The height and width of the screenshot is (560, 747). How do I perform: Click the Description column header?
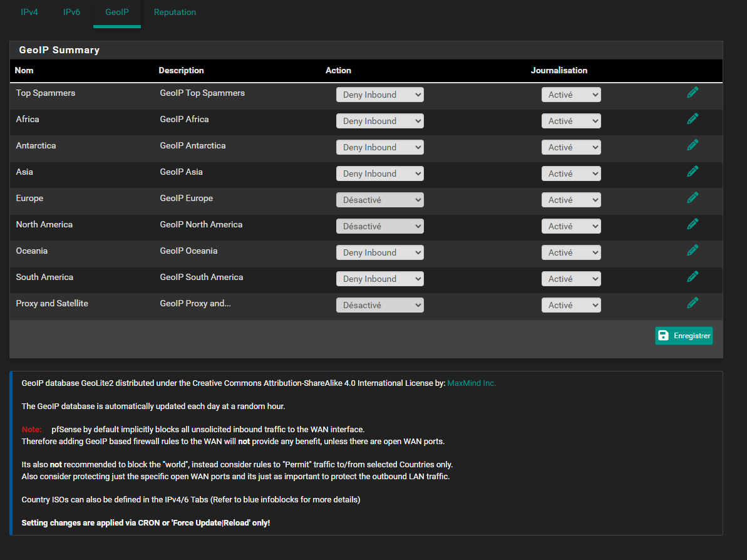pos(181,71)
